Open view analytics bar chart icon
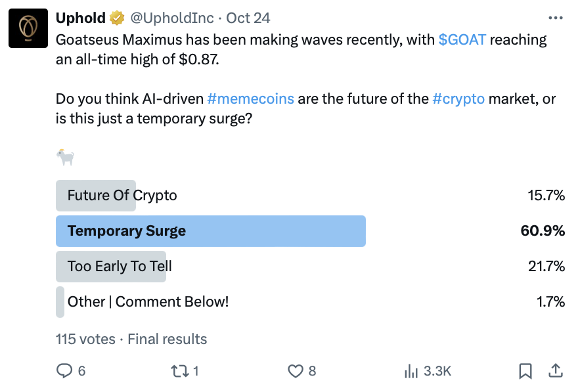Viewport: 580px width, 392px height. [x=411, y=371]
